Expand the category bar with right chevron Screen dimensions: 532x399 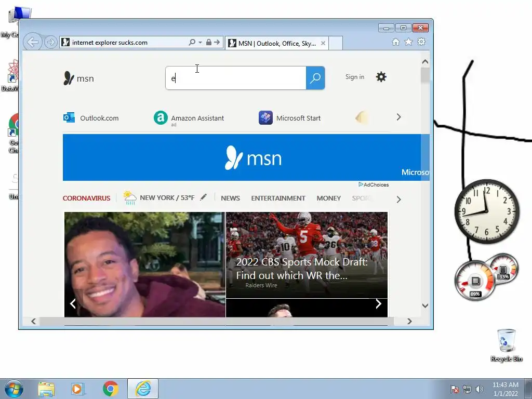click(x=398, y=199)
